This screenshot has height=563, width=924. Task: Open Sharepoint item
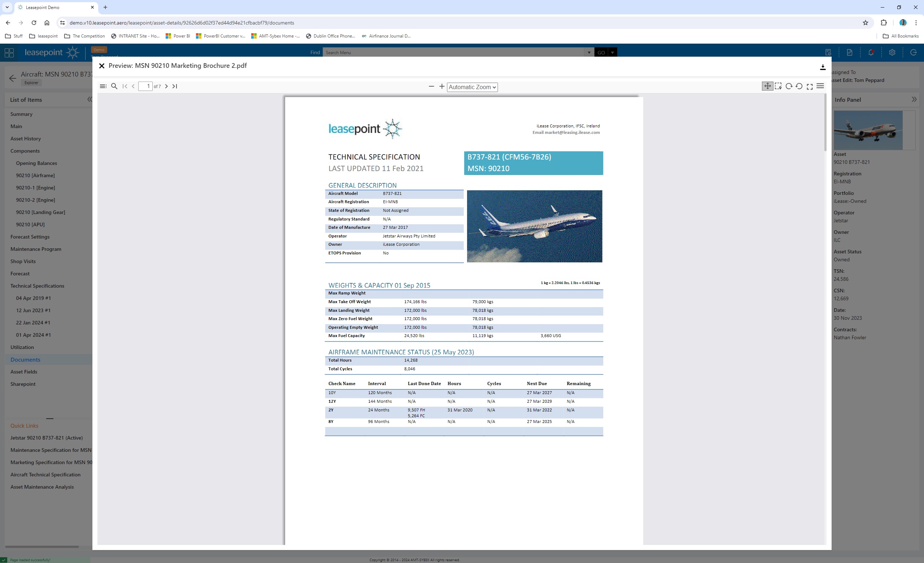23,384
